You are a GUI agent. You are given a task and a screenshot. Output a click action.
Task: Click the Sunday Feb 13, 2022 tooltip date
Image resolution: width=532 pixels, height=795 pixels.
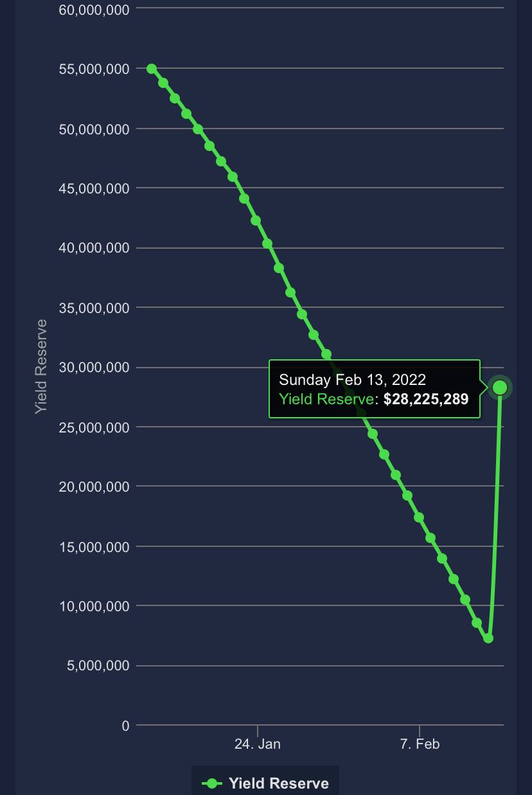[352, 379]
